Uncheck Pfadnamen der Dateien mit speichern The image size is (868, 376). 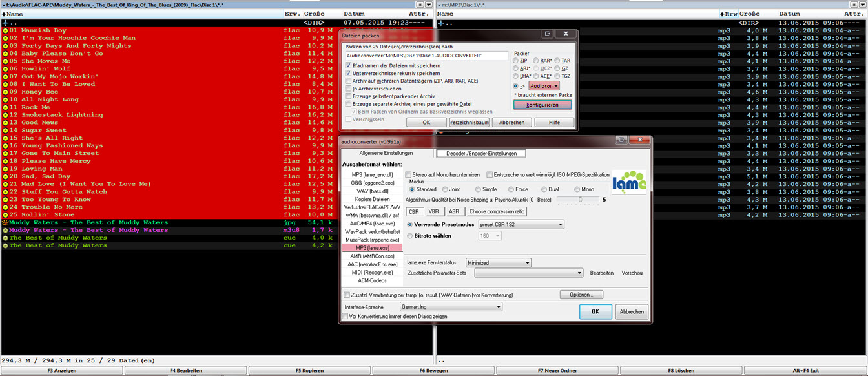point(349,66)
